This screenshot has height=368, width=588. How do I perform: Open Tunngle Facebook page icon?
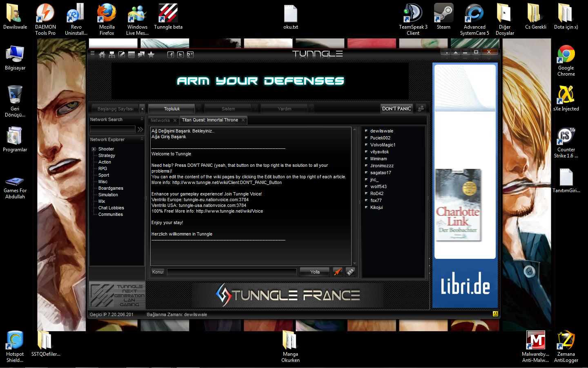pyautogui.click(x=171, y=54)
